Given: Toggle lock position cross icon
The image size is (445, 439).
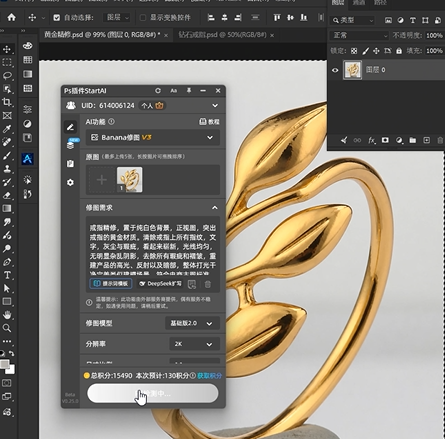Looking at the screenshot, I should pos(376,51).
